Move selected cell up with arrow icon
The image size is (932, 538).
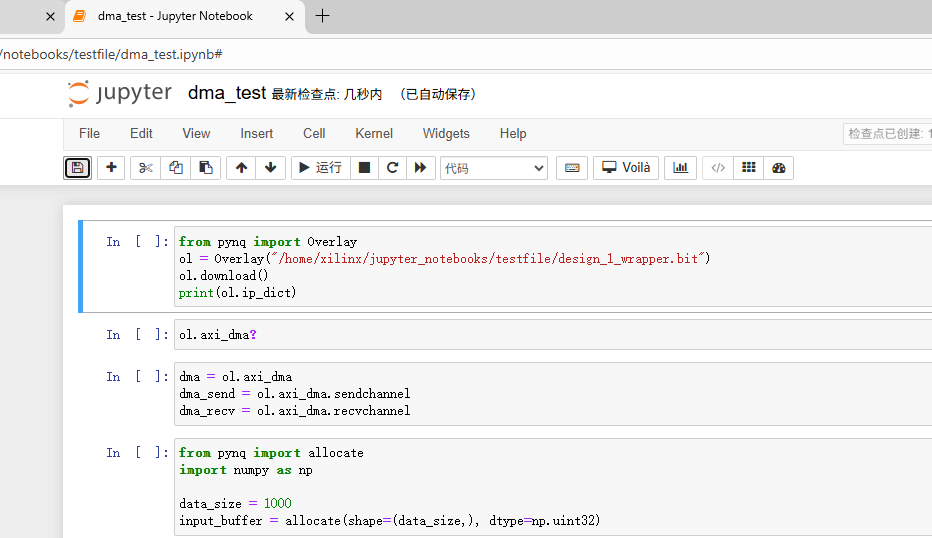pos(241,168)
